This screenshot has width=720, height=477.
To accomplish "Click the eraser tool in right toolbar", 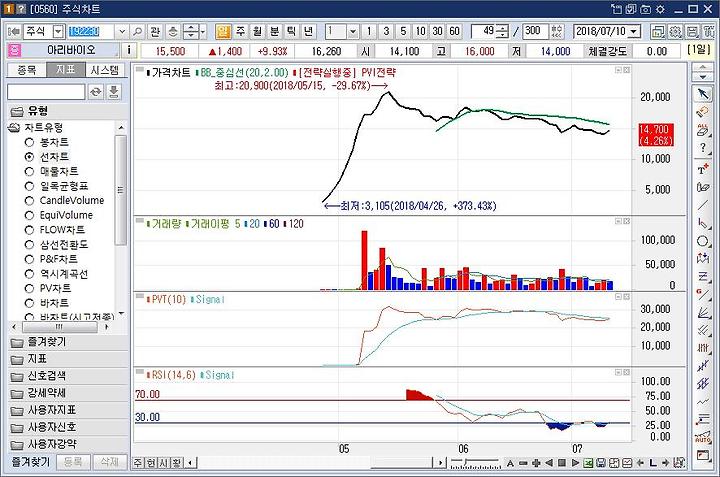I will [x=702, y=130].
